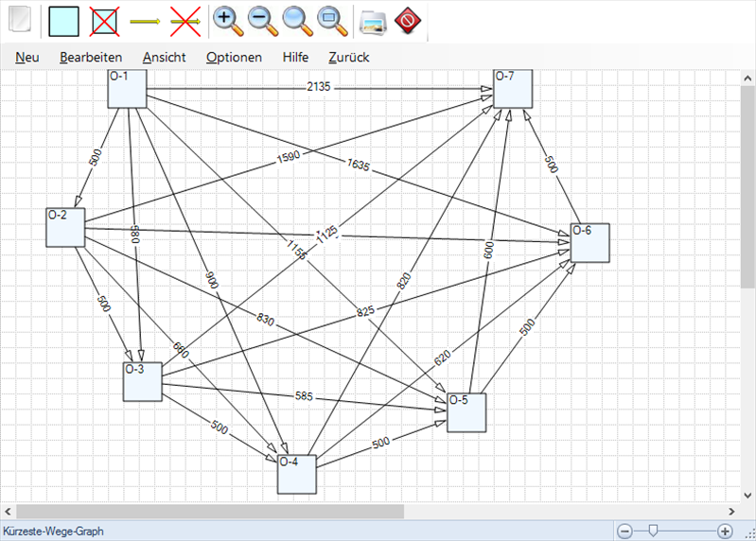Click the zoom out magnifier icon

(260, 19)
